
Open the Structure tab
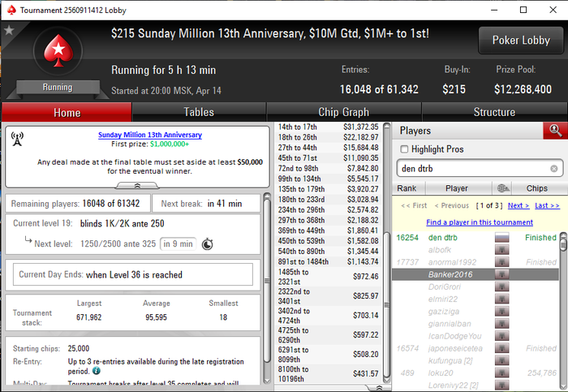(494, 112)
